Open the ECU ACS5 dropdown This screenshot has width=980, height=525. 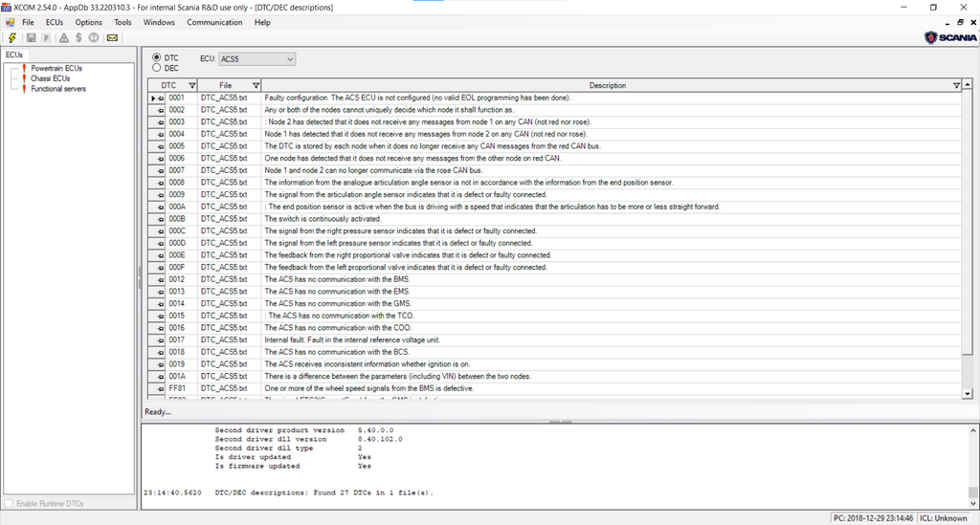point(256,59)
